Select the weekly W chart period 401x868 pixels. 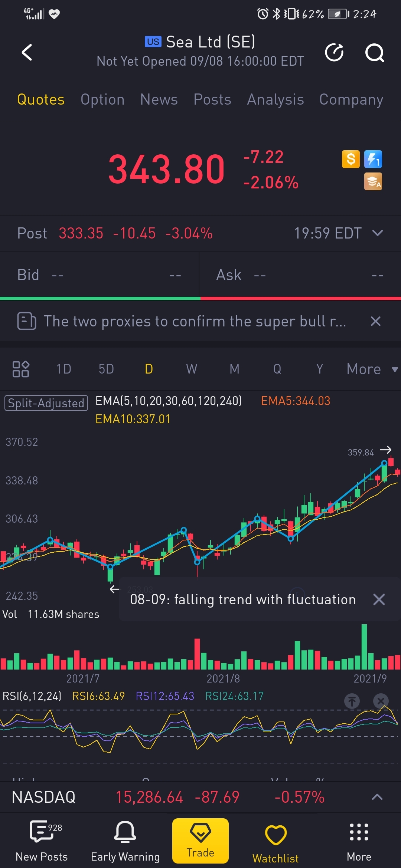[192, 369]
